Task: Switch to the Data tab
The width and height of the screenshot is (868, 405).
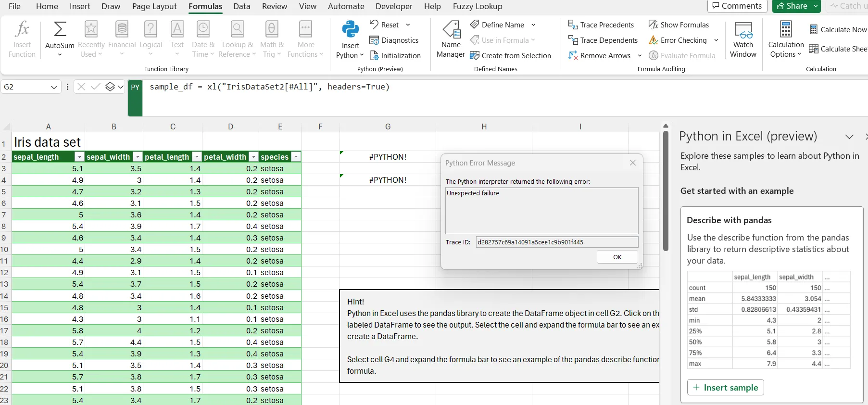Action: point(241,6)
